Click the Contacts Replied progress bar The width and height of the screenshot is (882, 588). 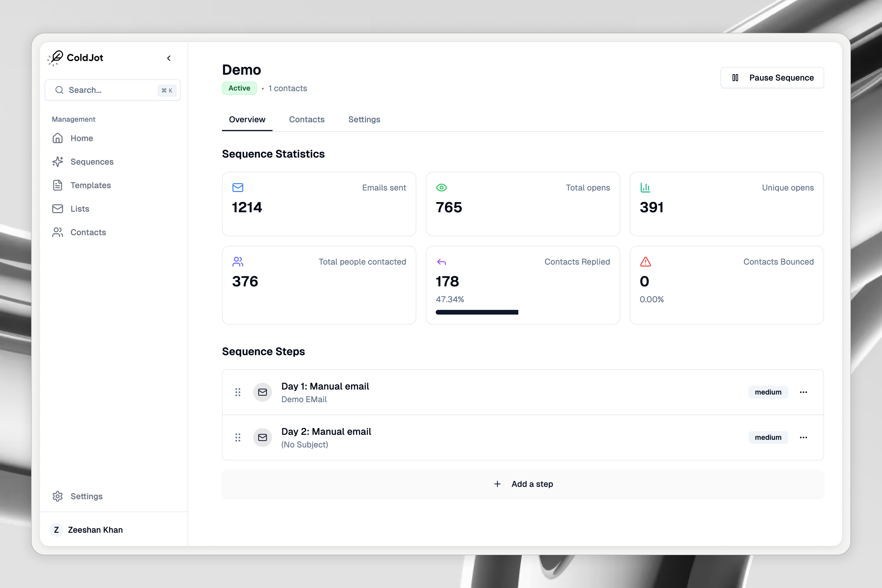pos(477,312)
